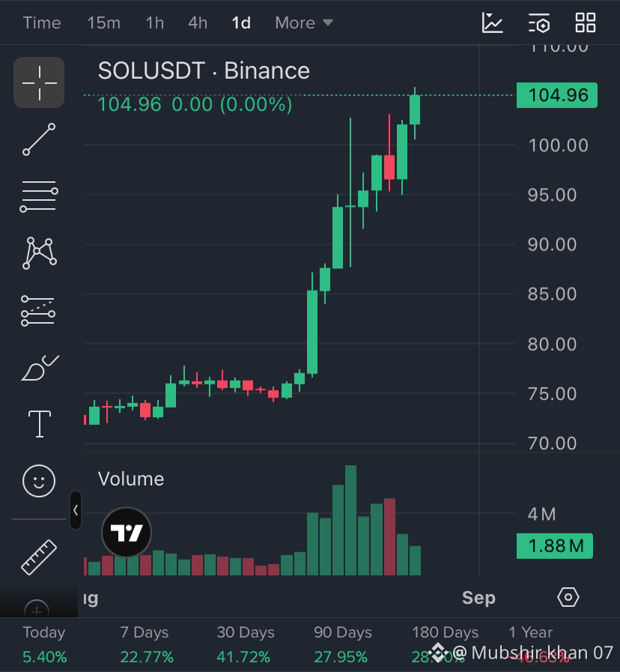Click the 85.00 price axis label
The width and height of the screenshot is (620, 672).
[x=552, y=294]
